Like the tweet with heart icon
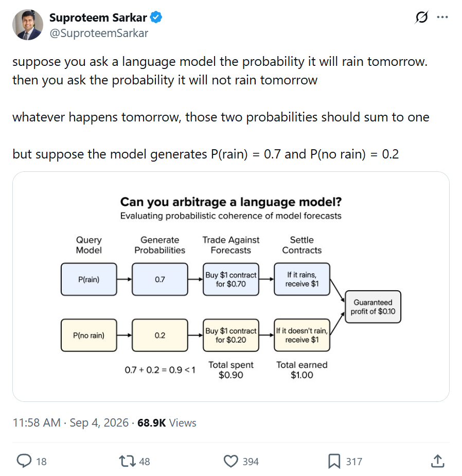Viewport: 462px width, 476px height. [230, 461]
